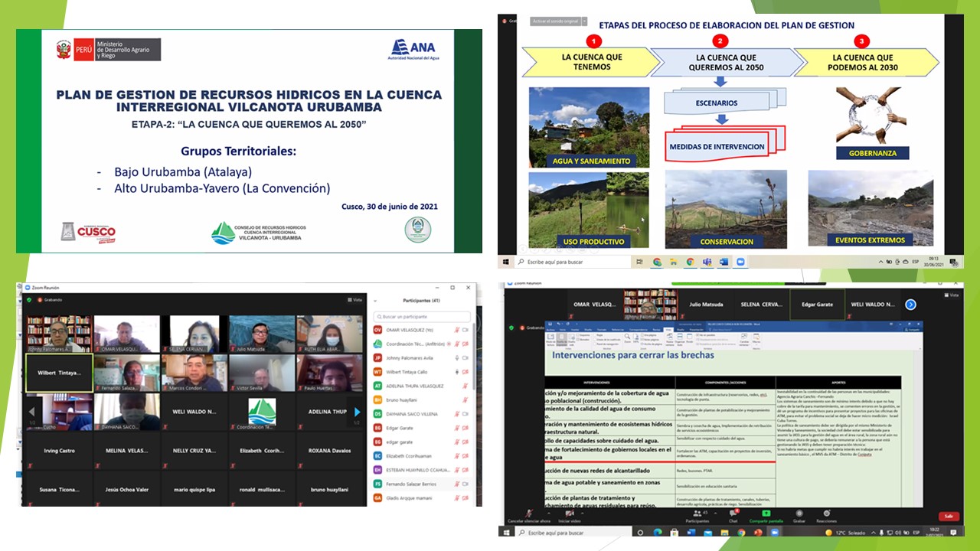Screen dimensions: 980x551
Task: Click Cancelar silenciar ahora microphone icon in Zoom toolbar
Action: click(529, 514)
